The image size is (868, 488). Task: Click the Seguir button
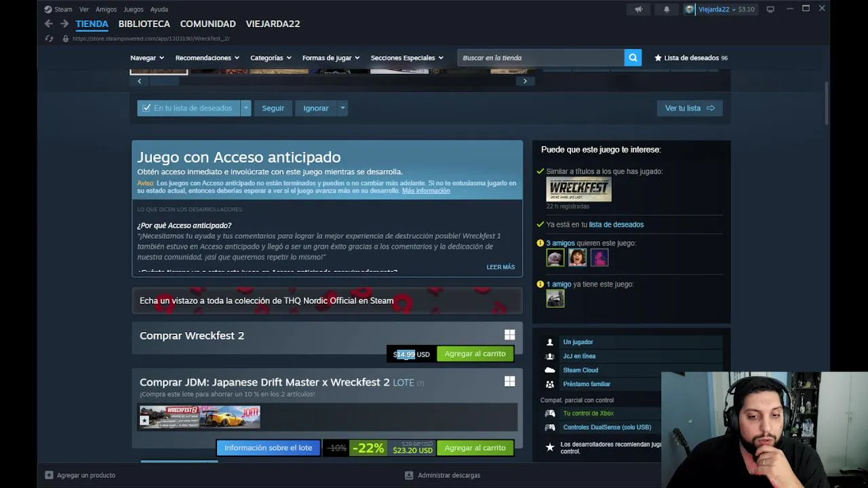pos(273,108)
